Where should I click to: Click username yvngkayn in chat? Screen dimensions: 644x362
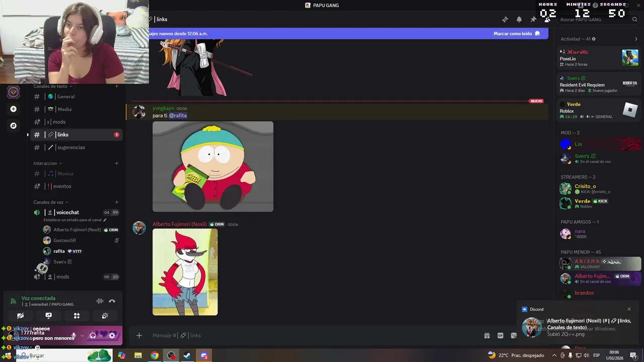[163, 109]
